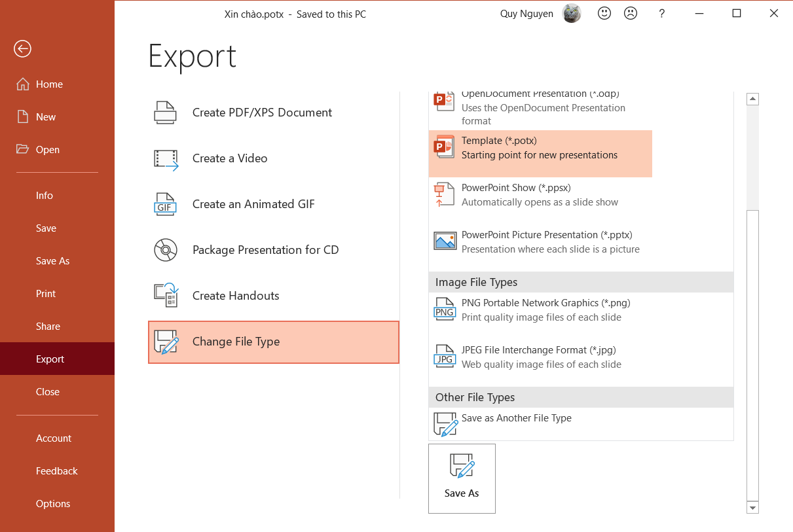
Task: Choose Template (*.potx) file type
Action: click(540, 154)
